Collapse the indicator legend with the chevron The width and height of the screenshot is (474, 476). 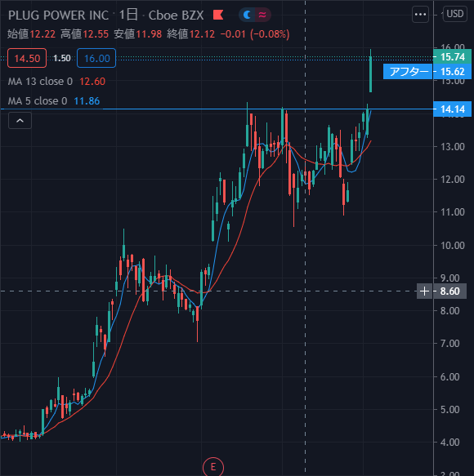20,121
